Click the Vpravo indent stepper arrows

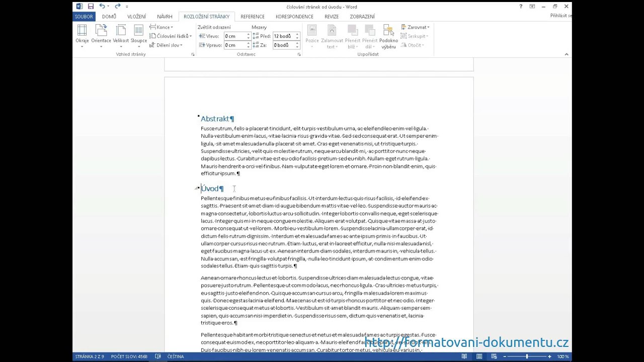click(x=248, y=45)
